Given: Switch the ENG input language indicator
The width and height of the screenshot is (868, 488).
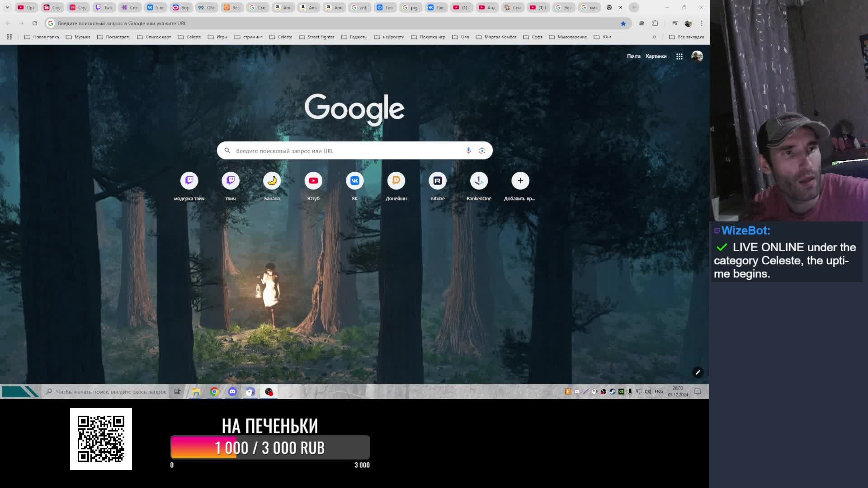Looking at the screenshot, I should point(659,392).
